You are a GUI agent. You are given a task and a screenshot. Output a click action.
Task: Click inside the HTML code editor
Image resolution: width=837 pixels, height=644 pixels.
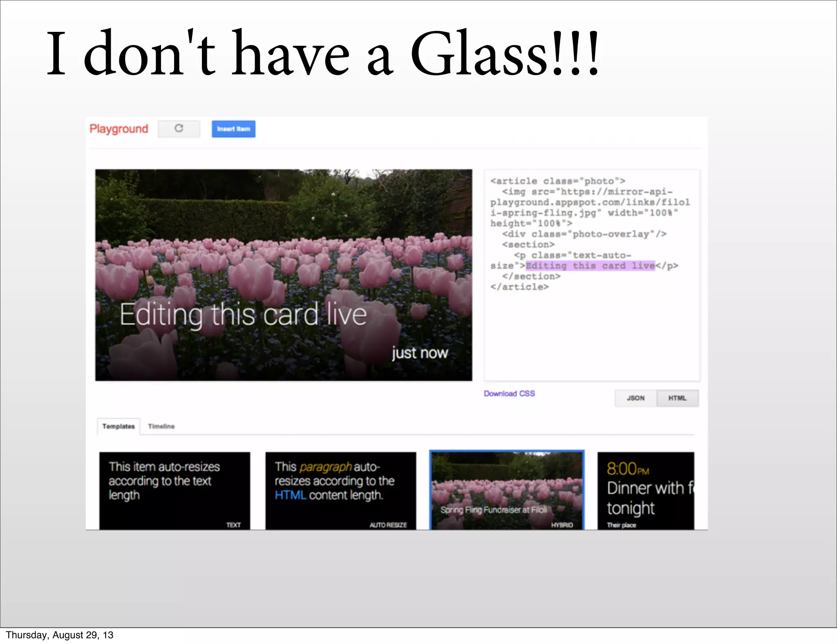click(x=592, y=335)
